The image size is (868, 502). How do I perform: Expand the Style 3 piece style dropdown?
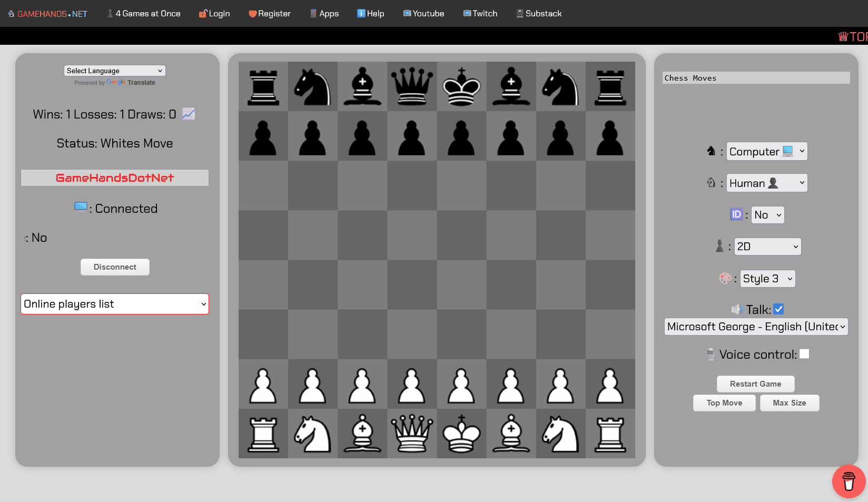pos(767,279)
